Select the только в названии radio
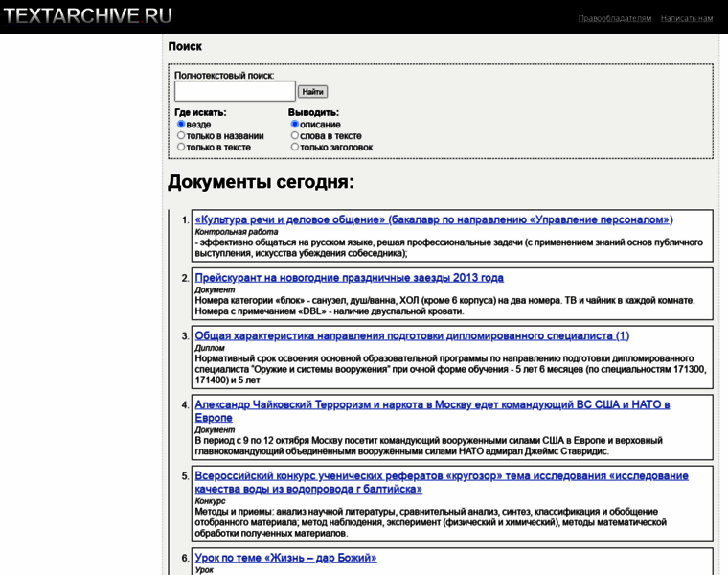Viewport: 728px width, 575px height. 181,135
